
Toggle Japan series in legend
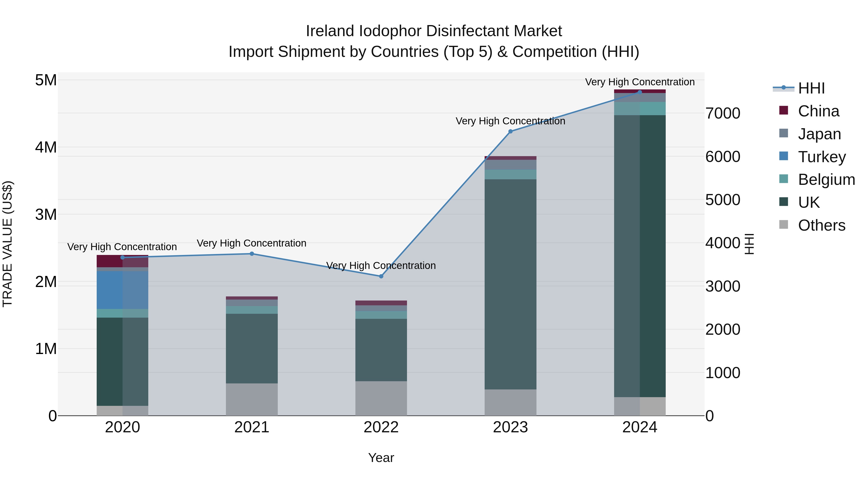point(810,134)
